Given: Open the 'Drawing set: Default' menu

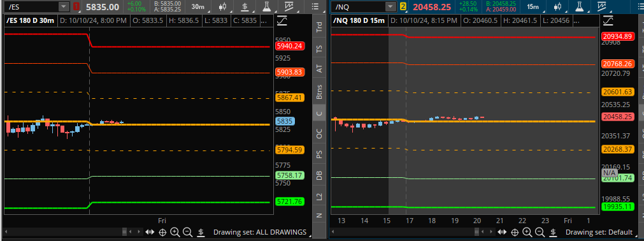Looking at the screenshot, I should click(598, 232).
